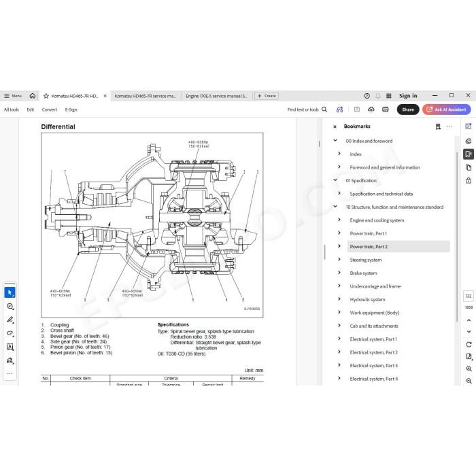Click the Add comment tool icon

tap(10, 306)
